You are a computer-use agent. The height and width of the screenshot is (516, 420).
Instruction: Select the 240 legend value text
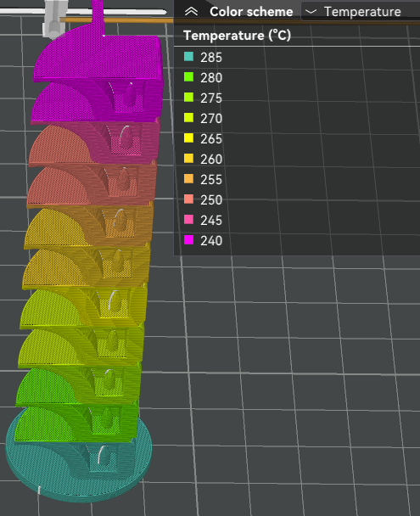[211, 240]
